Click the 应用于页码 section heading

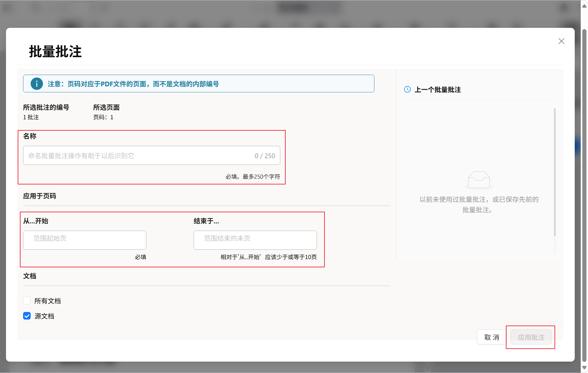pos(39,196)
